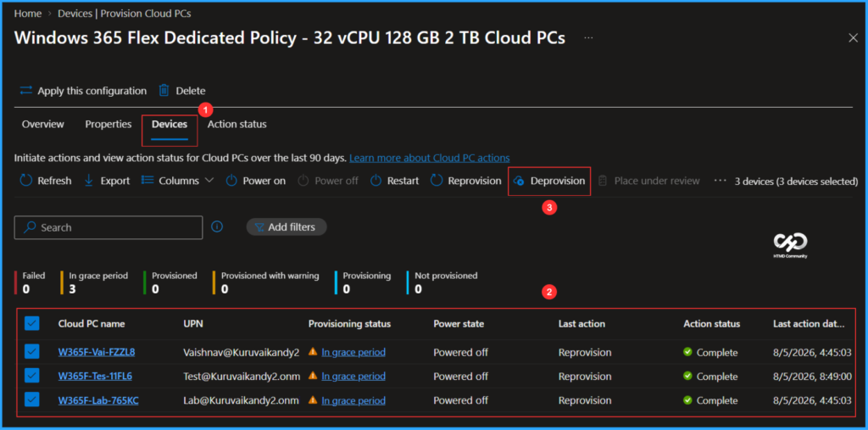
Task: Click date 8/5/2026, 8:49:00 cell
Action: coord(812,377)
